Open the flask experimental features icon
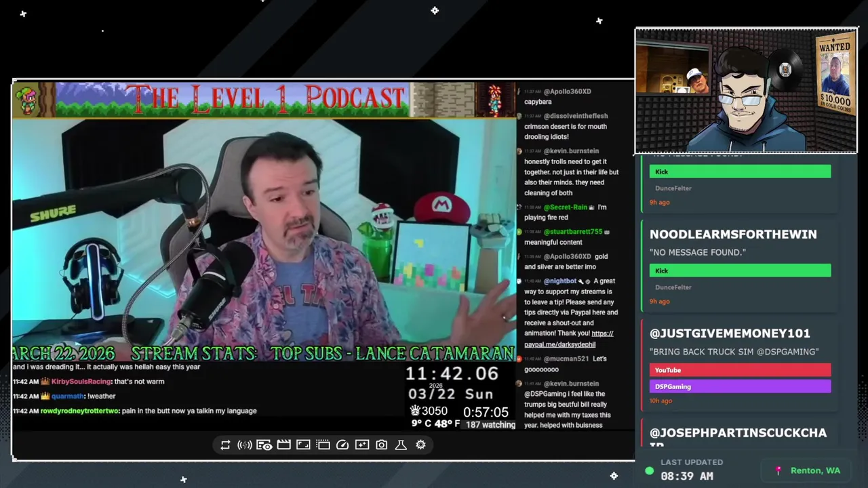Viewport: 868px width, 488px height. pyautogui.click(x=401, y=445)
